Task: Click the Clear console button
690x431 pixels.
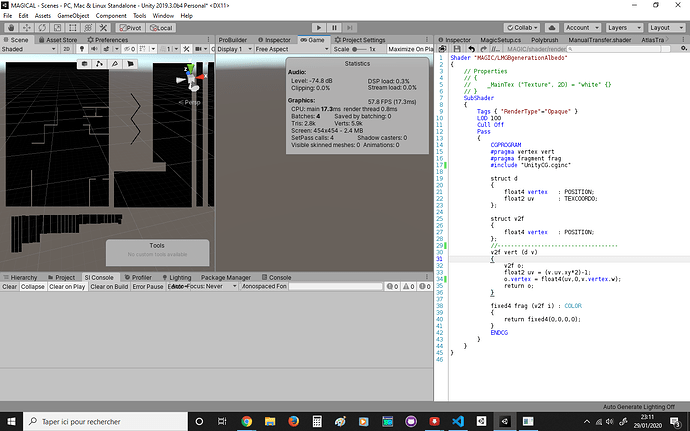Action: (x=9, y=287)
